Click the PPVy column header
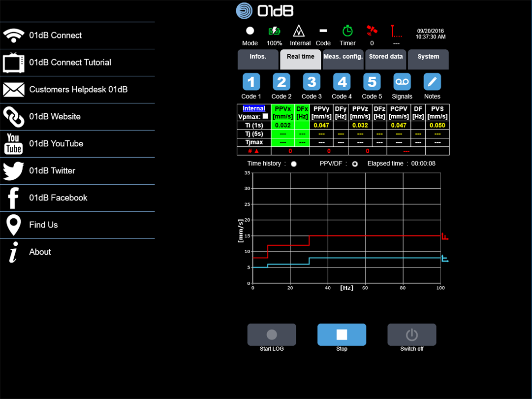This screenshot has width=532, height=399. (322, 112)
